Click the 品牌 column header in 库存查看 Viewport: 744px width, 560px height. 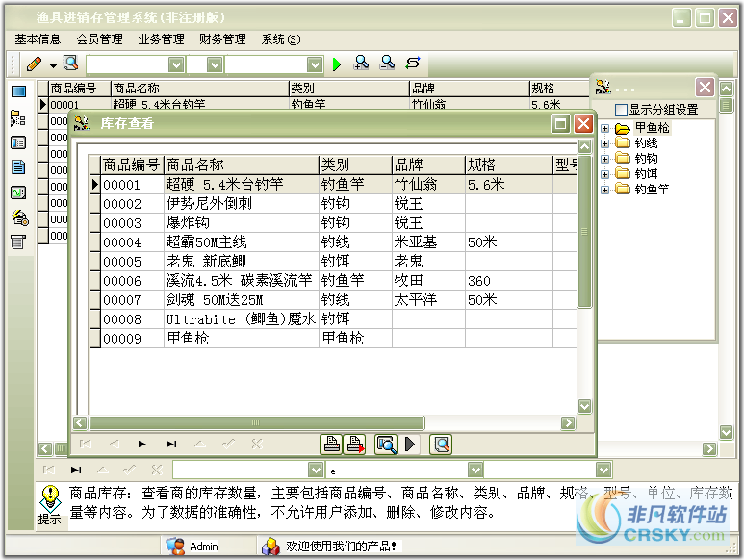point(428,165)
